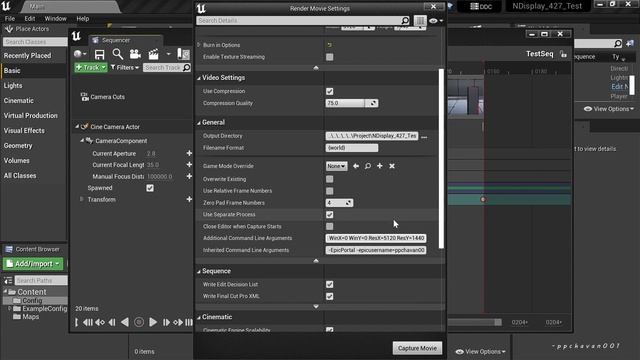
Task: Browse to Game Mode asset magnifier icon
Action: click(x=368, y=166)
